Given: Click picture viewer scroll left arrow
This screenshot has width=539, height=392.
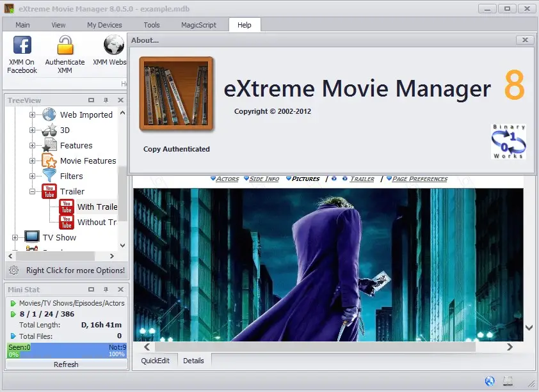Looking at the screenshot, I should click(x=147, y=347).
